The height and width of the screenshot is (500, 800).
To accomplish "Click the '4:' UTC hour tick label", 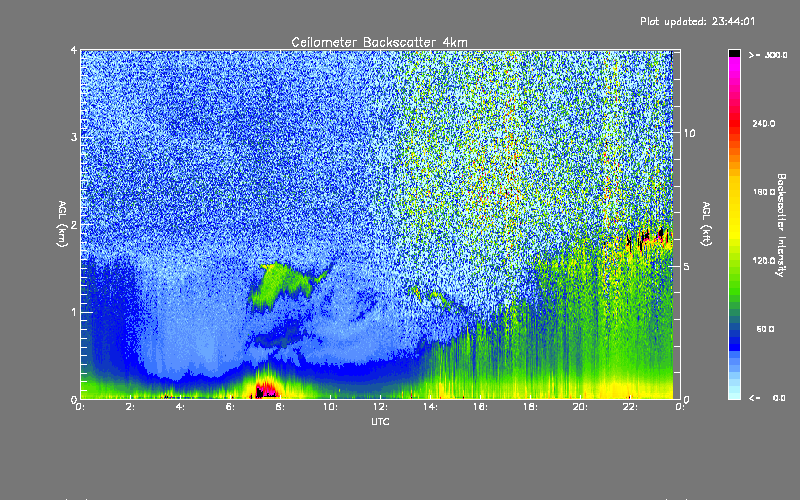I will tap(181, 407).
